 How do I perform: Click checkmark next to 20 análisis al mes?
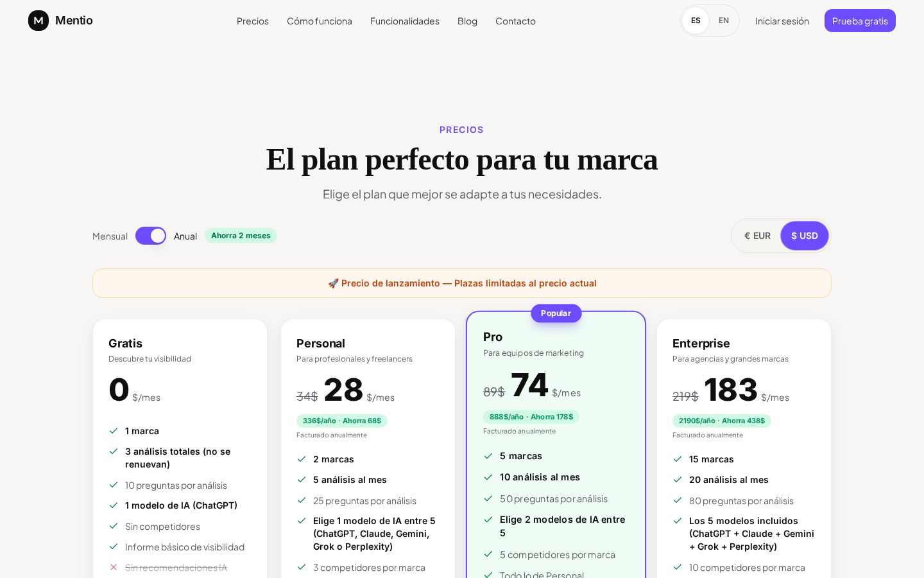coord(678,480)
